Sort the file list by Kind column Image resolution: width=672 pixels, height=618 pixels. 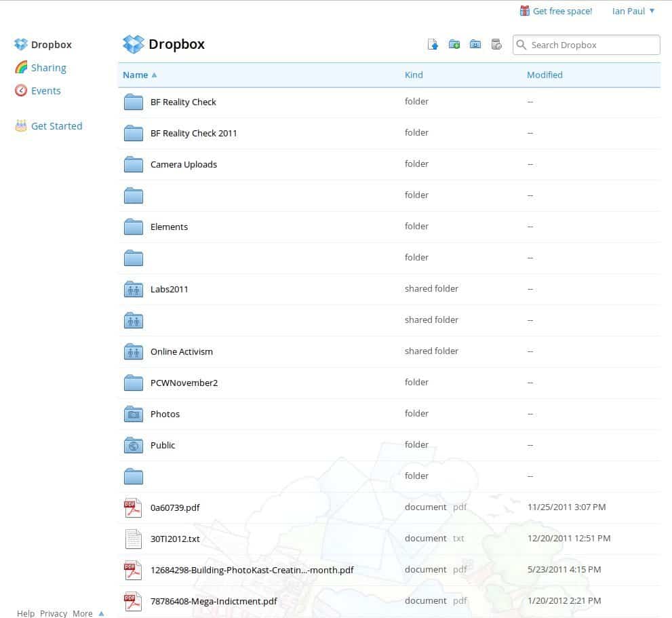[x=414, y=75]
